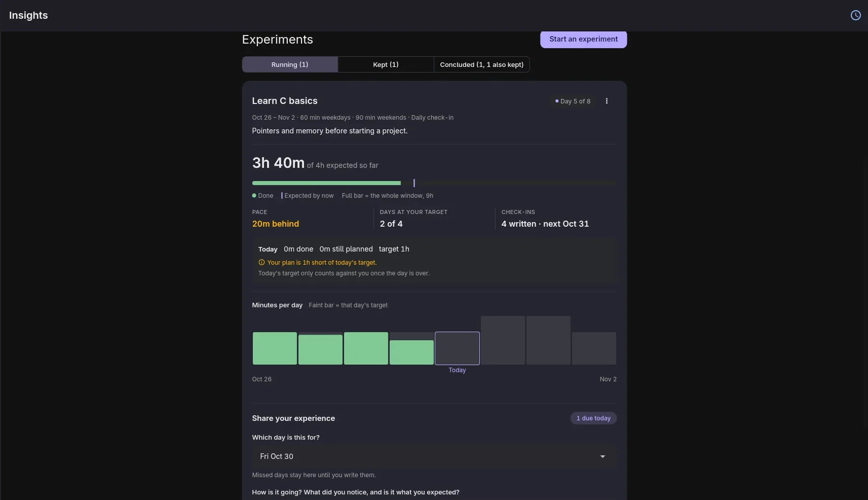The image size is (868, 500).
Task: Click the '1 due today' badge
Action: [593, 418]
